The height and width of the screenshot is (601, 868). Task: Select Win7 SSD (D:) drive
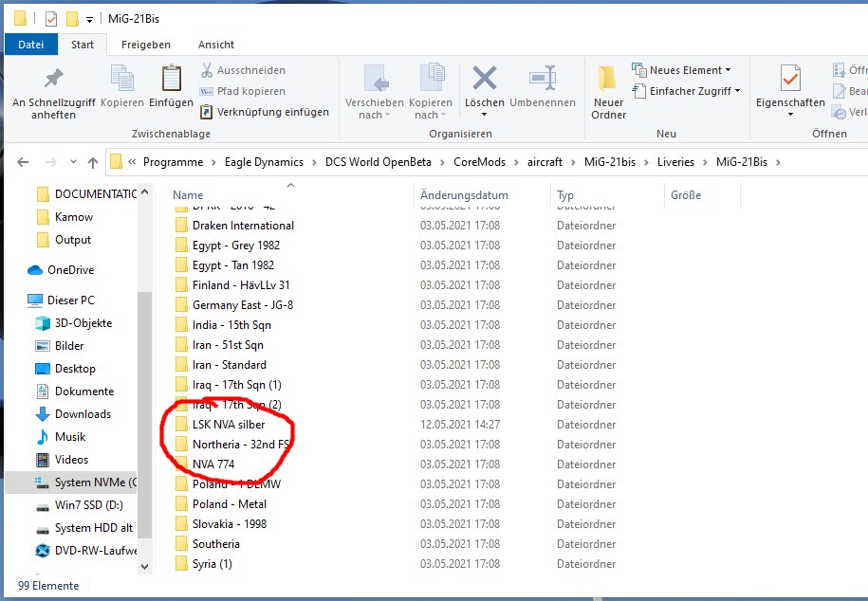[x=79, y=505]
